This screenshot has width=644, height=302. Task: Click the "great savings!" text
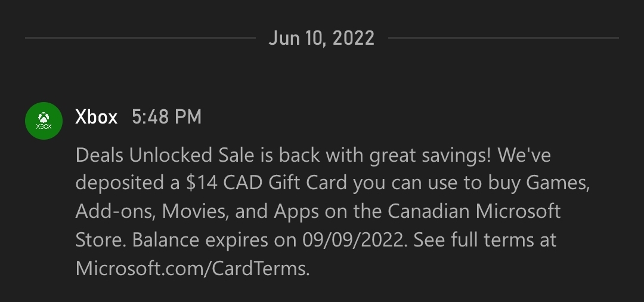click(430, 156)
